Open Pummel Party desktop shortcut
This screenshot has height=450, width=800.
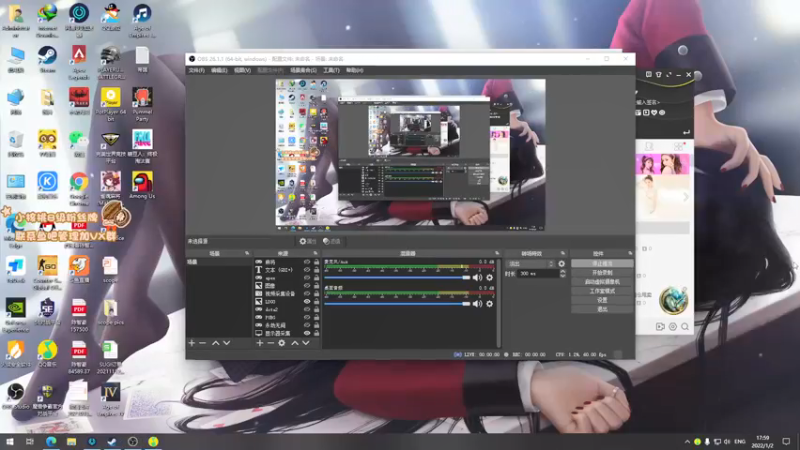tap(142, 104)
